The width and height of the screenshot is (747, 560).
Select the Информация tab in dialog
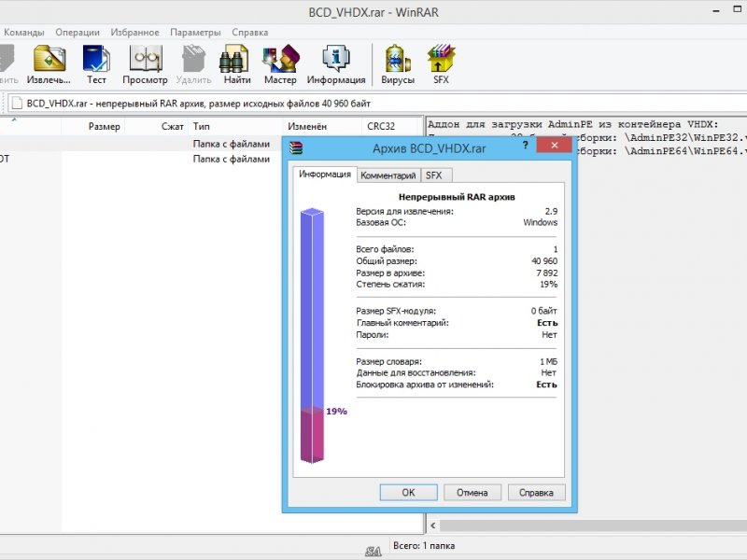click(325, 175)
